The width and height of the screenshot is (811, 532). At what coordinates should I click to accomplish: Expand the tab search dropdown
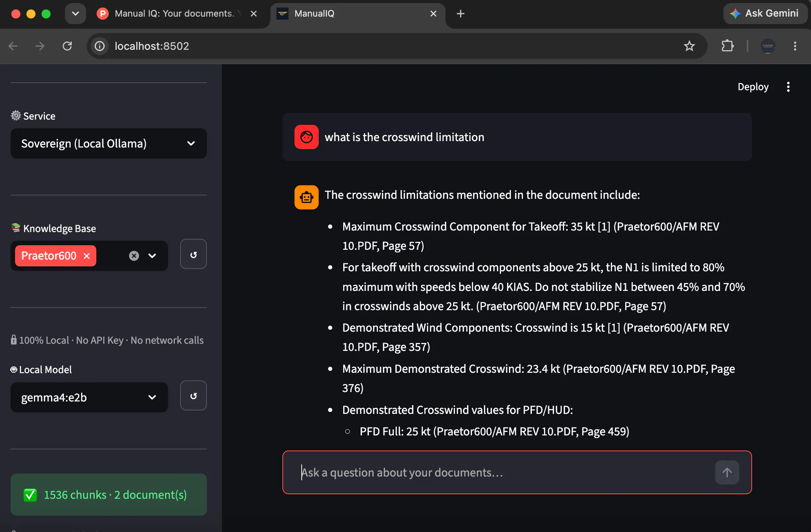(x=76, y=14)
